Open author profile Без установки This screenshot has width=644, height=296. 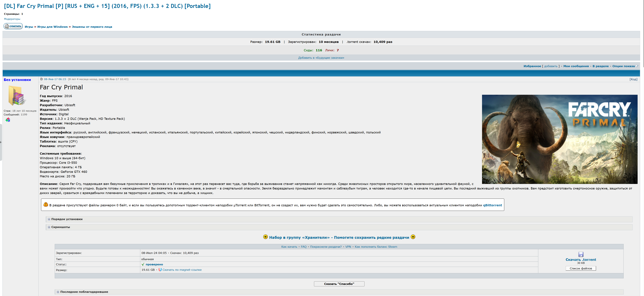17,80
